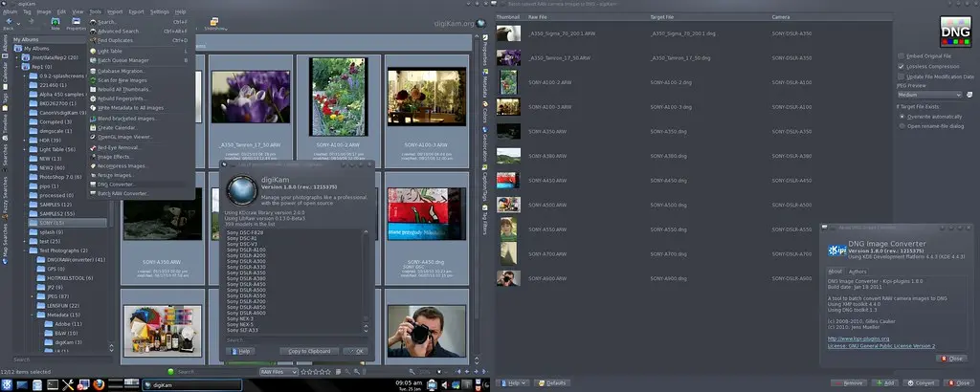Open the Properties right sidebar panel
The height and width of the screenshot is (392, 980).
[x=484, y=51]
